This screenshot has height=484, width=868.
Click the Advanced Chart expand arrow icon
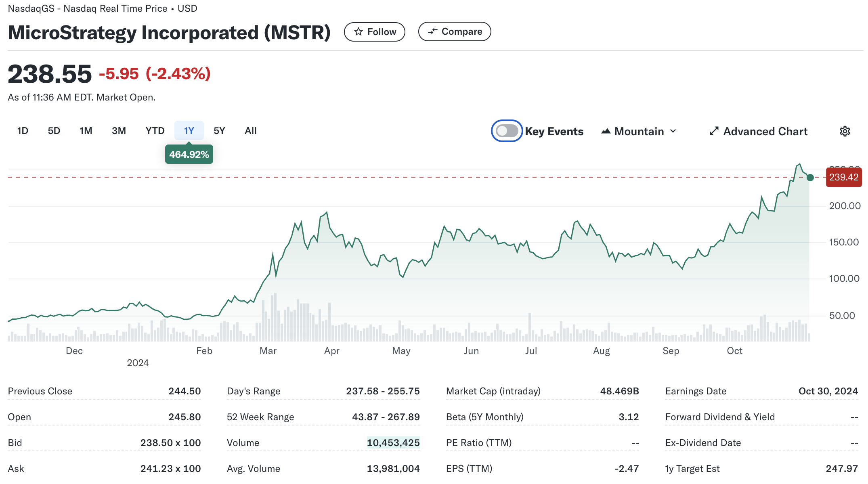click(714, 131)
